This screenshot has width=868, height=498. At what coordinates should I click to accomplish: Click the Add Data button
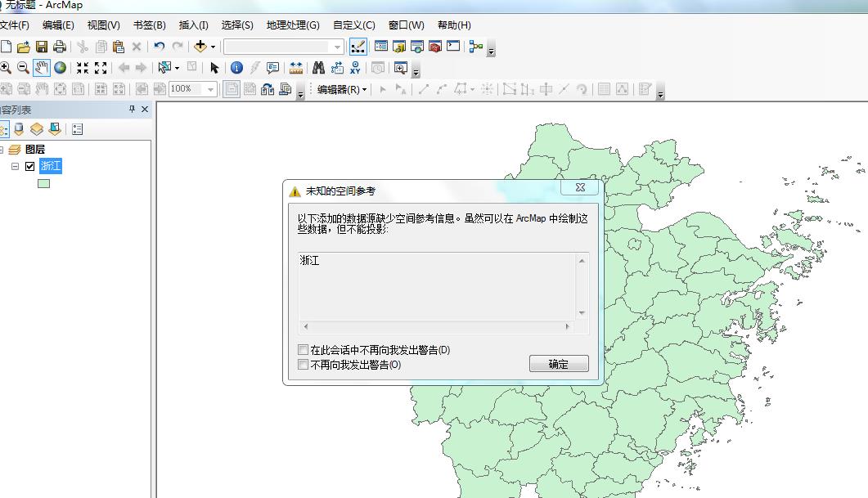coord(200,47)
